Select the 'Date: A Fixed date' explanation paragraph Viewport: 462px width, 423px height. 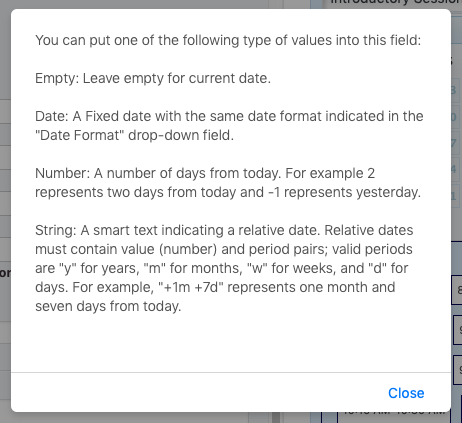229,126
